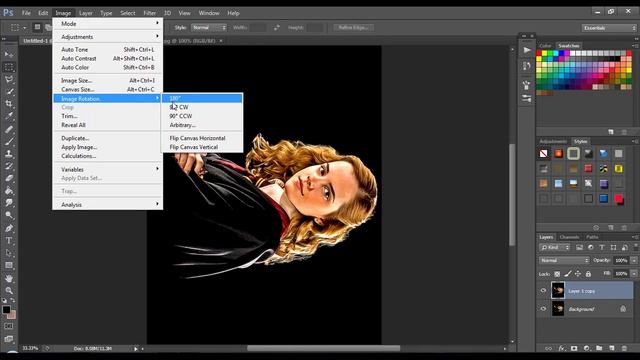Toggle type layer filter
Image resolution: width=640 pixels, height=360 pixels.
tap(602, 247)
